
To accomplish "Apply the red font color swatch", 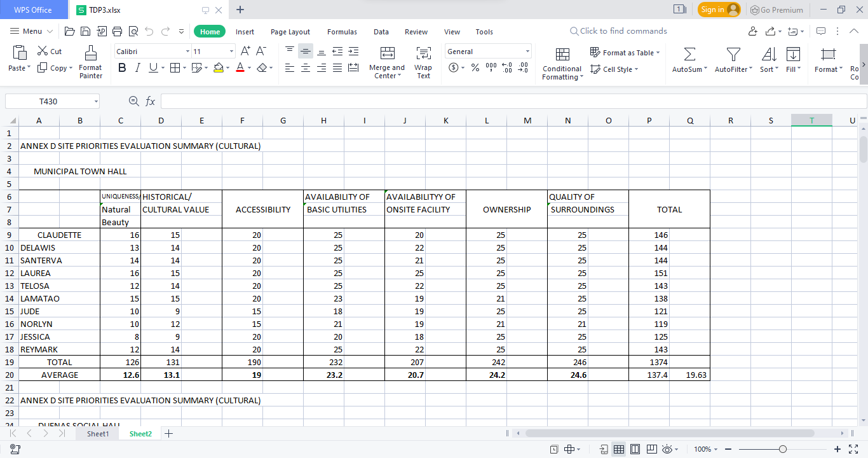I will tap(240, 68).
